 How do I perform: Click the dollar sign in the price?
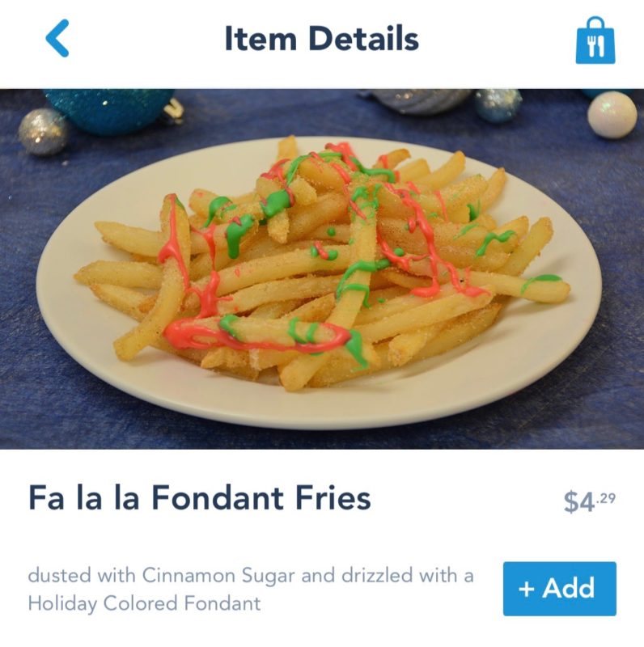pyautogui.click(x=572, y=501)
